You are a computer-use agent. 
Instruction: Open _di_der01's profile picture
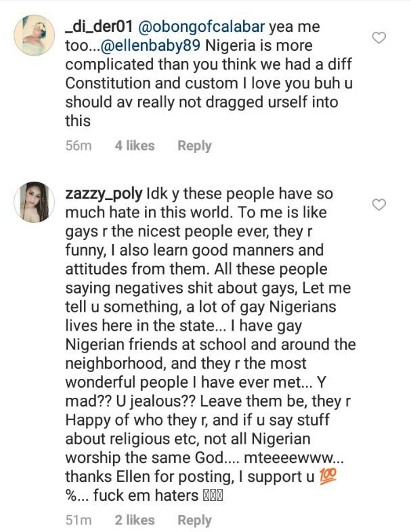click(x=34, y=35)
